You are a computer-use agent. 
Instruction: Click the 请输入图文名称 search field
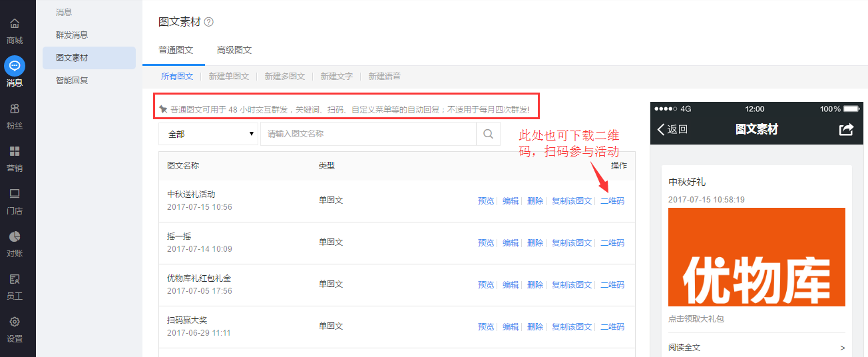click(x=368, y=134)
